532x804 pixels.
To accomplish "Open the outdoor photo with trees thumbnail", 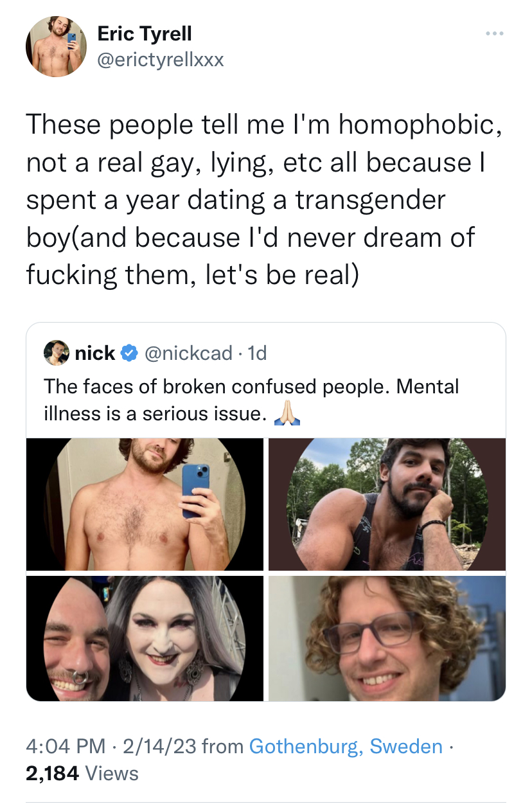I will (x=387, y=504).
